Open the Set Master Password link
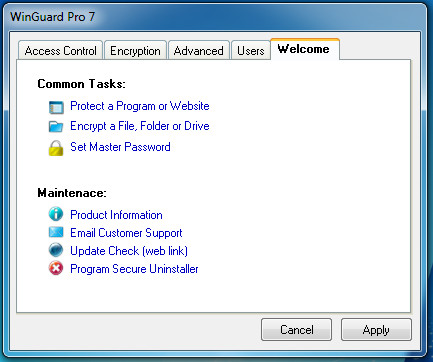Image resolution: width=433 pixels, height=362 pixels. (x=120, y=147)
